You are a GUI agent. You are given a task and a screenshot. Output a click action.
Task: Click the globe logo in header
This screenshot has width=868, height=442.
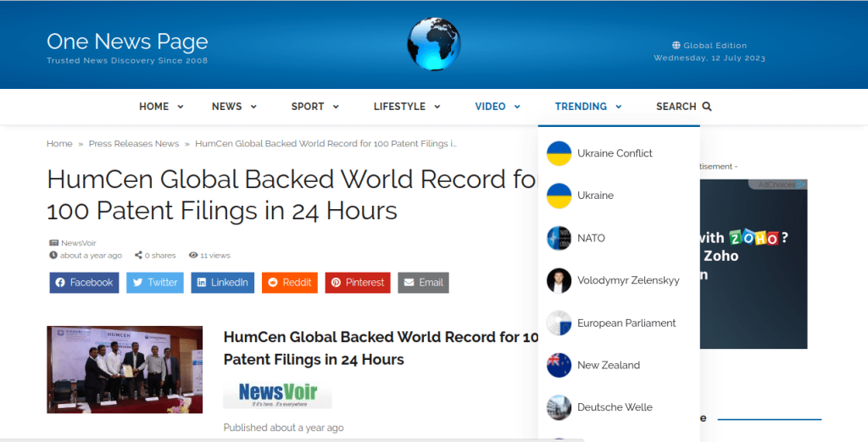[434, 44]
